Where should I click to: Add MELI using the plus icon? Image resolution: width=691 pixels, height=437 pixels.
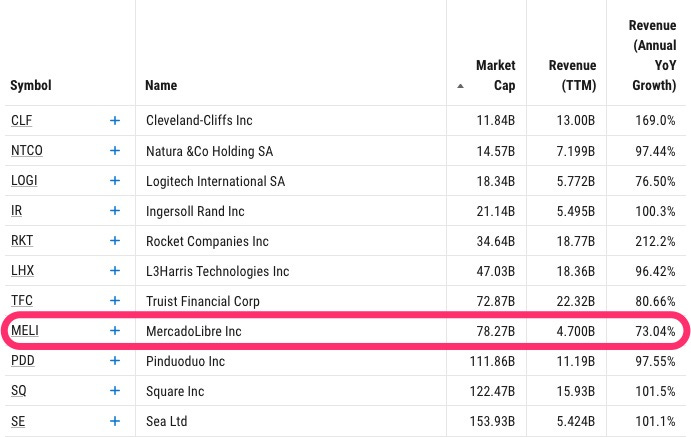[115, 330]
